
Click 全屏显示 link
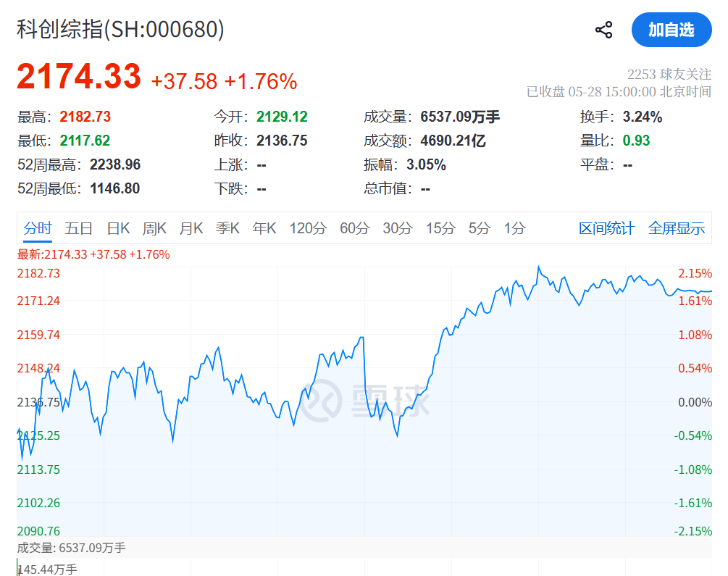point(677,228)
